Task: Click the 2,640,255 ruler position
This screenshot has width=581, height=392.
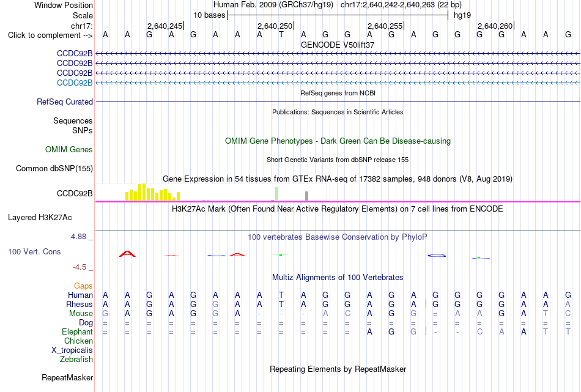Action: [x=385, y=26]
